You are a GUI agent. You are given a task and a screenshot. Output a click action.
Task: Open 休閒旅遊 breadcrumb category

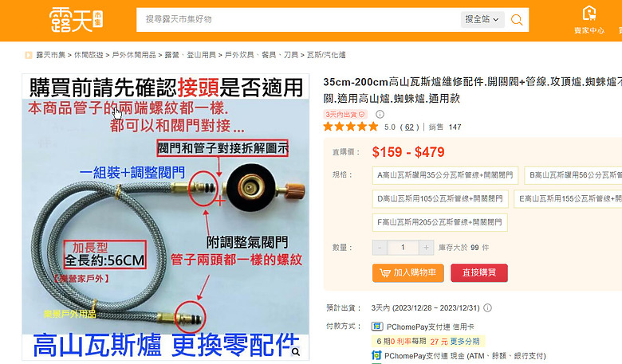tap(89, 55)
